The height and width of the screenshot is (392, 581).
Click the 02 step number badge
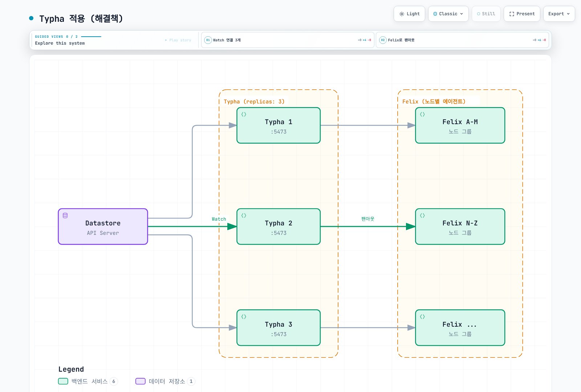(383, 40)
